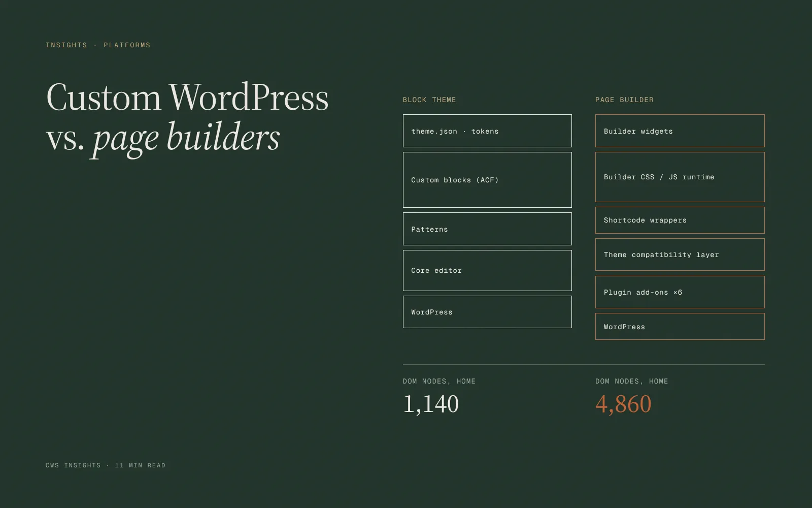Click the "Core editor" box

click(x=487, y=270)
